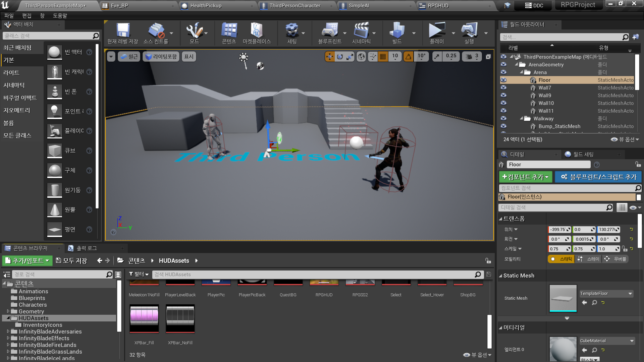Expand the InfinityBladeAdversaries folder
The image size is (644, 362).
click(8, 331)
